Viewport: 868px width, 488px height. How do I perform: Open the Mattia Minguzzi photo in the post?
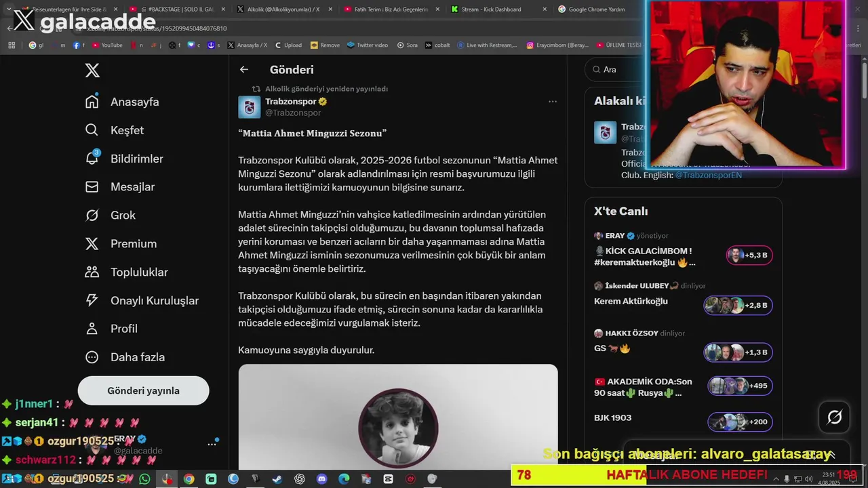398,418
